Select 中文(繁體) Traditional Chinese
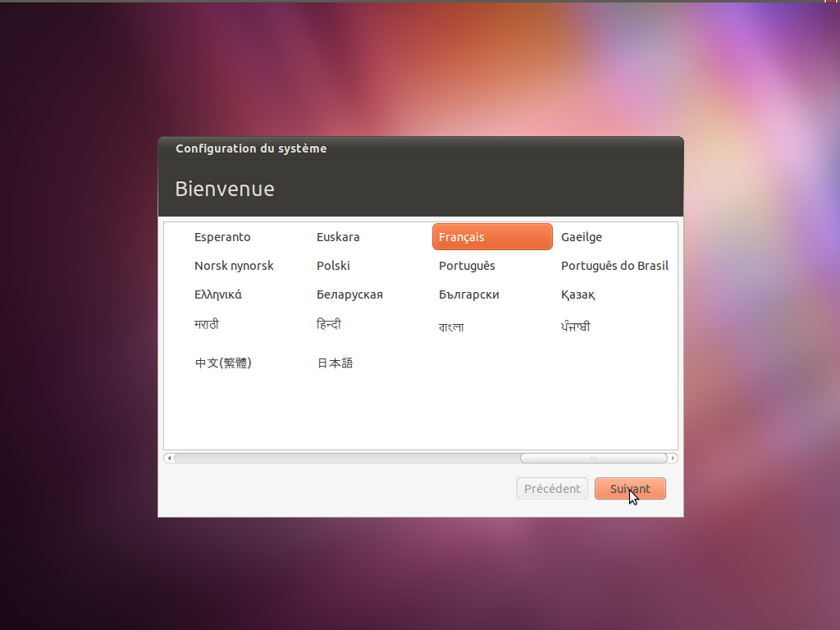Viewport: 840px width, 630px height. point(222,363)
